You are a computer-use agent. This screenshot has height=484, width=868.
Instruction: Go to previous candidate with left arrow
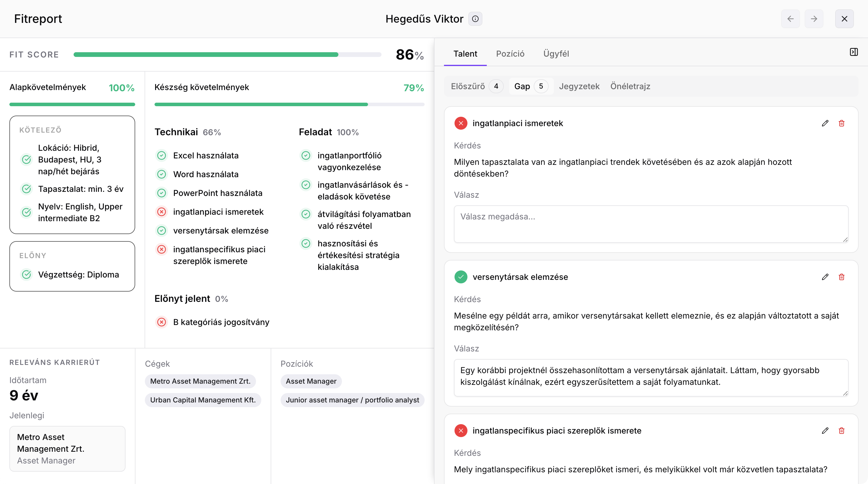[791, 19]
